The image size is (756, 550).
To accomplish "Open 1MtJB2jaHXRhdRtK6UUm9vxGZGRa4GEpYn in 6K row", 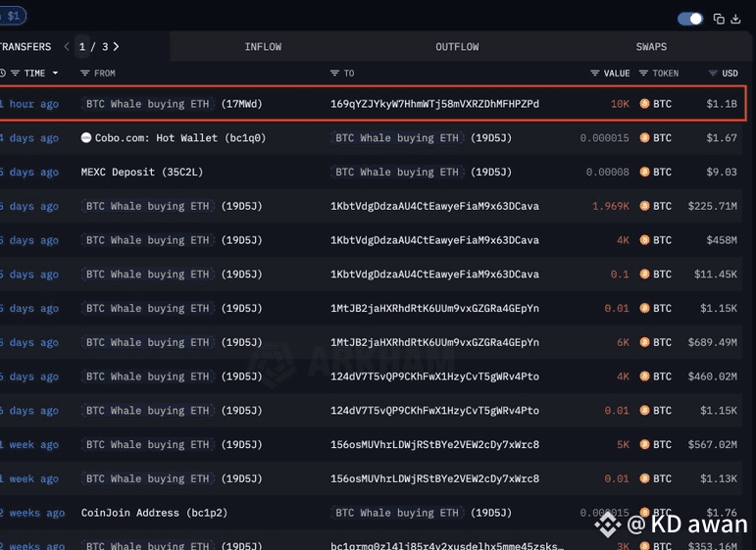I will (x=435, y=343).
